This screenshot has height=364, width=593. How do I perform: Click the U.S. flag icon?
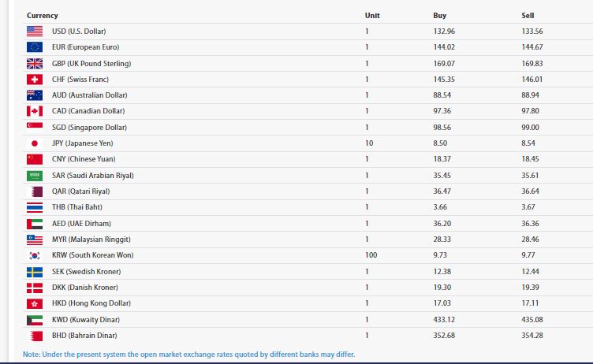click(x=35, y=32)
